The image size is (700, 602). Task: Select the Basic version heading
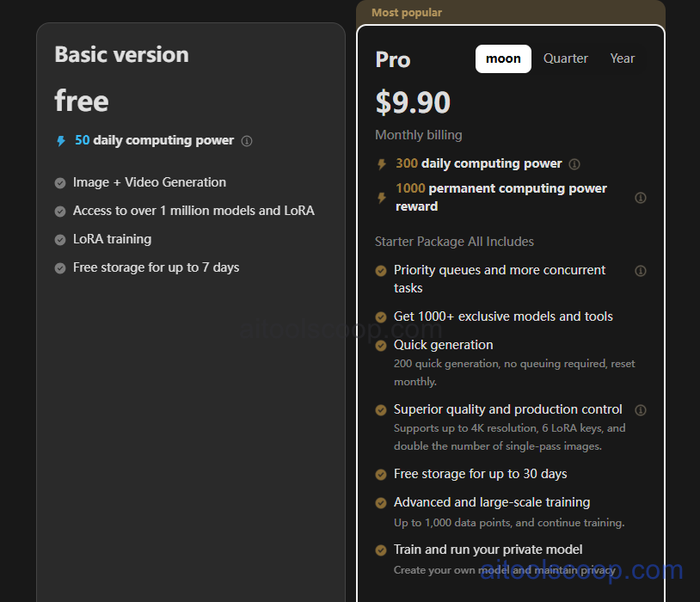(121, 54)
